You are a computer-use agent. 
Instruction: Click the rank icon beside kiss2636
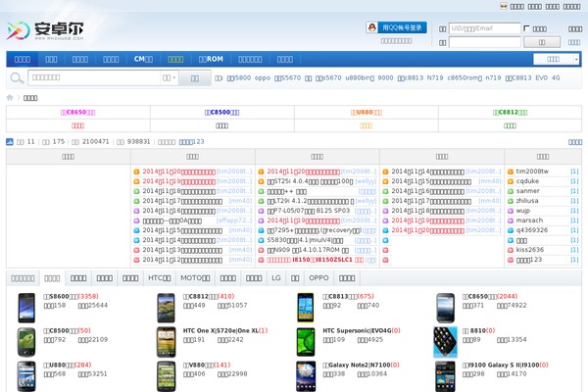click(511, 250)
